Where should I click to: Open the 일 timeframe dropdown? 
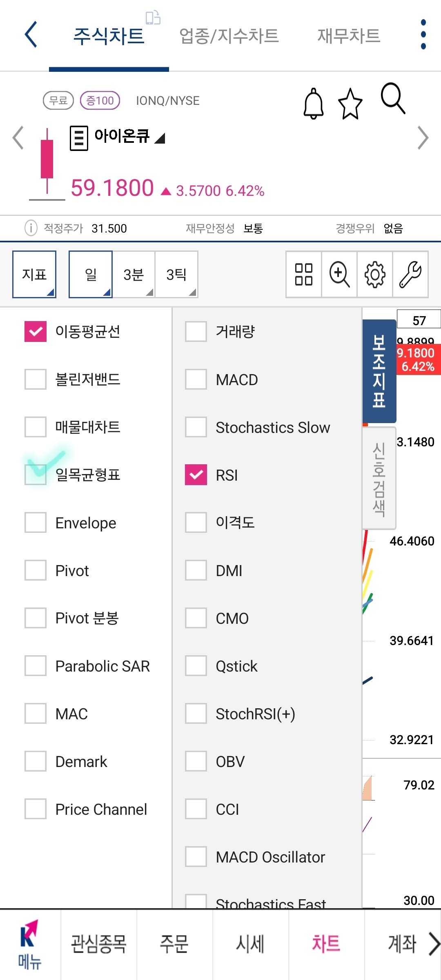[90, 274]
